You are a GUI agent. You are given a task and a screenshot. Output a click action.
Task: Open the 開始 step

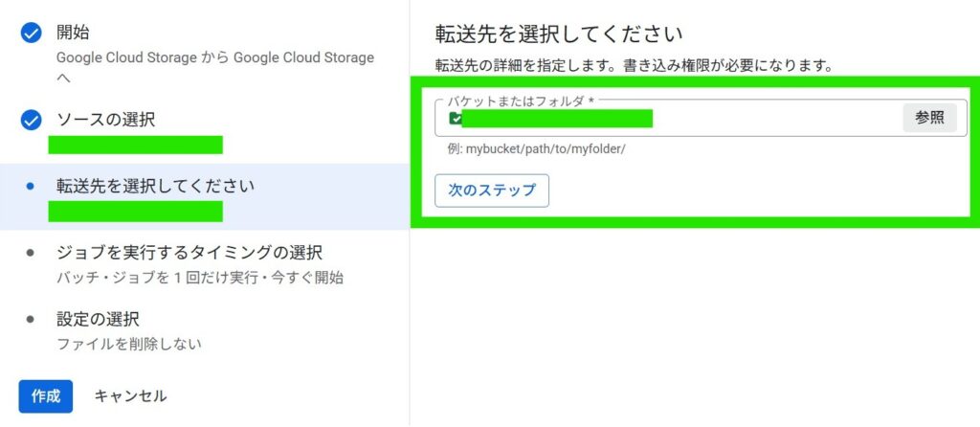79,34
